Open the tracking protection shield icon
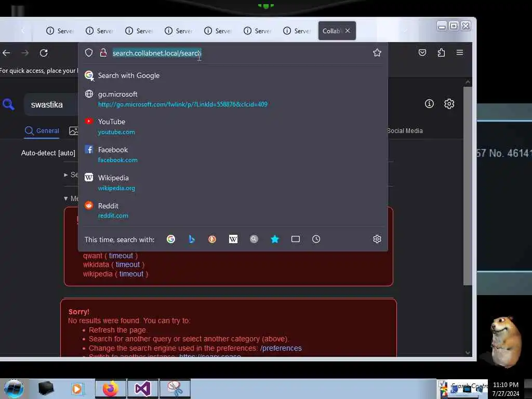 click(x=89, y=52)
